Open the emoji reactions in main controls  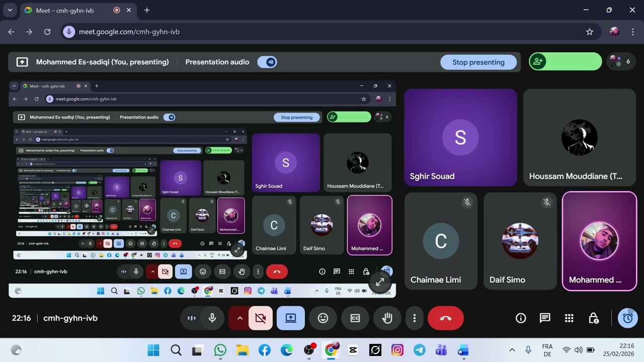click(323, 318)
